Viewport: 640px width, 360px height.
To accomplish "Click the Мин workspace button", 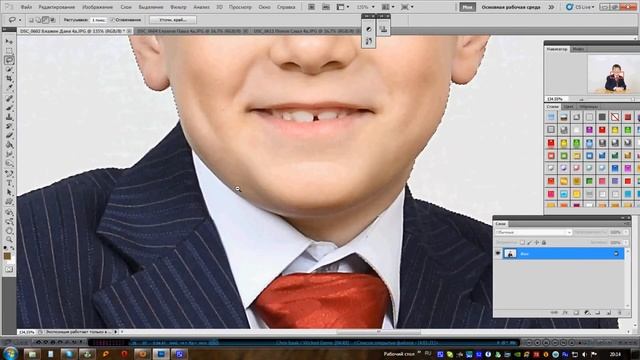I will 467,7.
